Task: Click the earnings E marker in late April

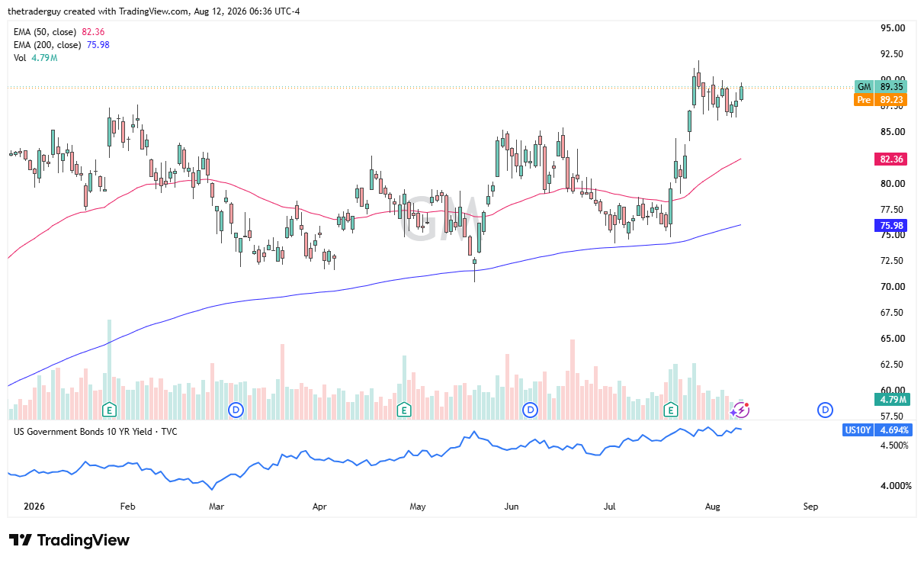Action: tap(404, 410)
